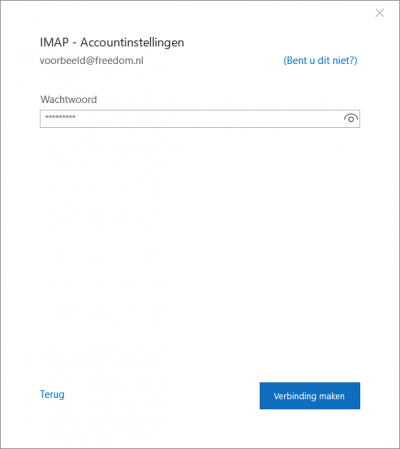Click the Verbinding maken button

point(310,396)
